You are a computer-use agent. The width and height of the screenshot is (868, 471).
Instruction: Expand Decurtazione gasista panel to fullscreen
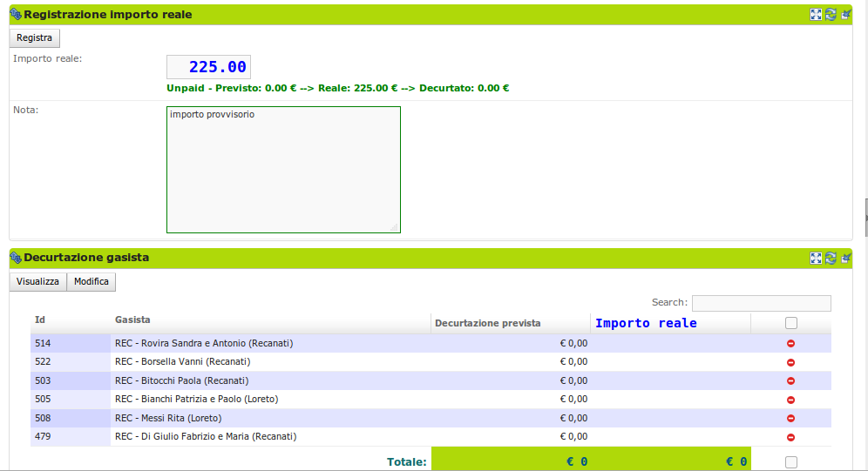click(x=816, y=258)
